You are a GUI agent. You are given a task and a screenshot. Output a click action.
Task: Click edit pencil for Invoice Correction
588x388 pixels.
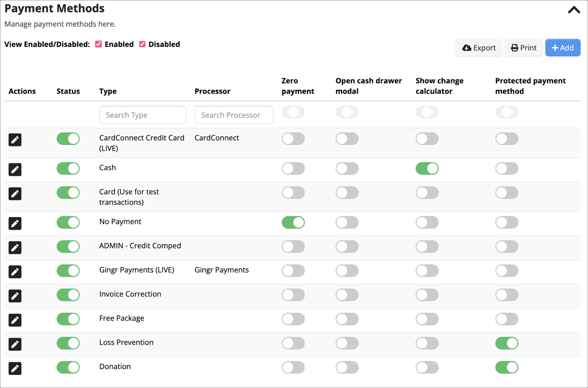[15, 296]
